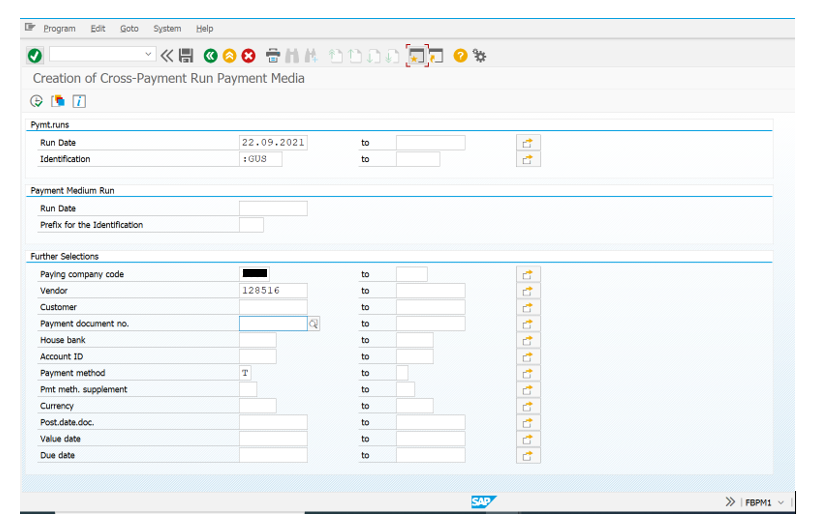The height and width of the screenshot is (529, 825).
Task: Open search help for Payment document no.
Action: tap(313, 324)
